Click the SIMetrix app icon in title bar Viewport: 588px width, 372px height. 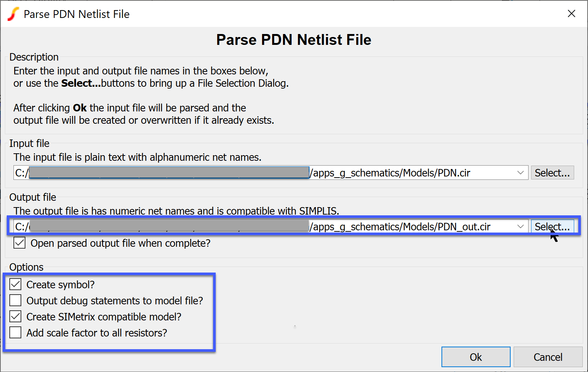[13, 14]
